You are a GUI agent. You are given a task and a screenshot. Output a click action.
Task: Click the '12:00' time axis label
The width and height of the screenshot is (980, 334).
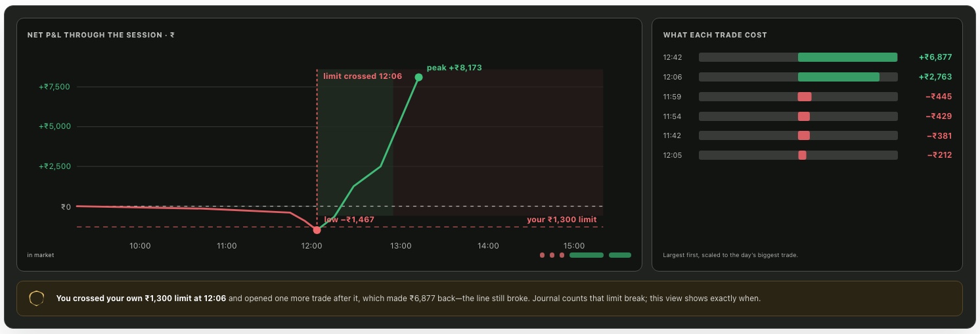pyautogui.click(x=311, y=246)
